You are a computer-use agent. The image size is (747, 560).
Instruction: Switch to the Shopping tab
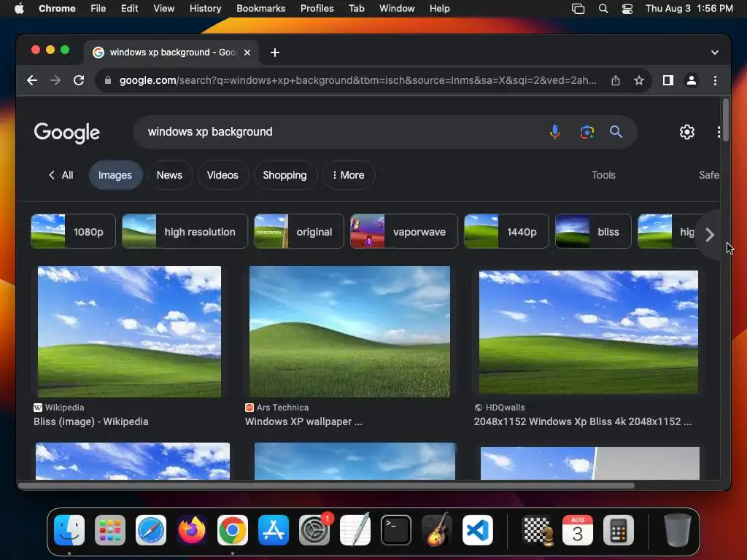285,175
